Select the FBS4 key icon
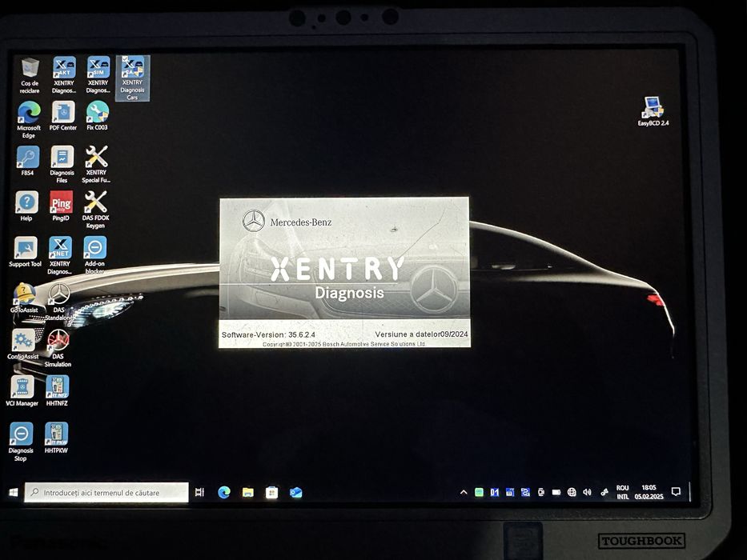This screenshot has width=747, height=560. pos(28,162)
